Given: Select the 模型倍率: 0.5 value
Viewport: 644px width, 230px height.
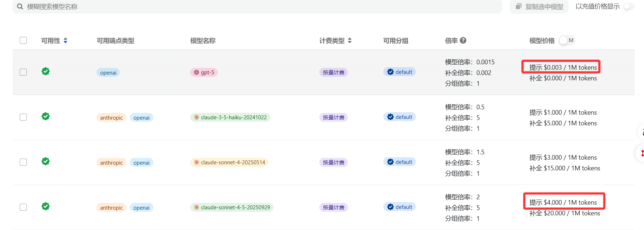Looking at the screenshot, I should click(465, 107).
